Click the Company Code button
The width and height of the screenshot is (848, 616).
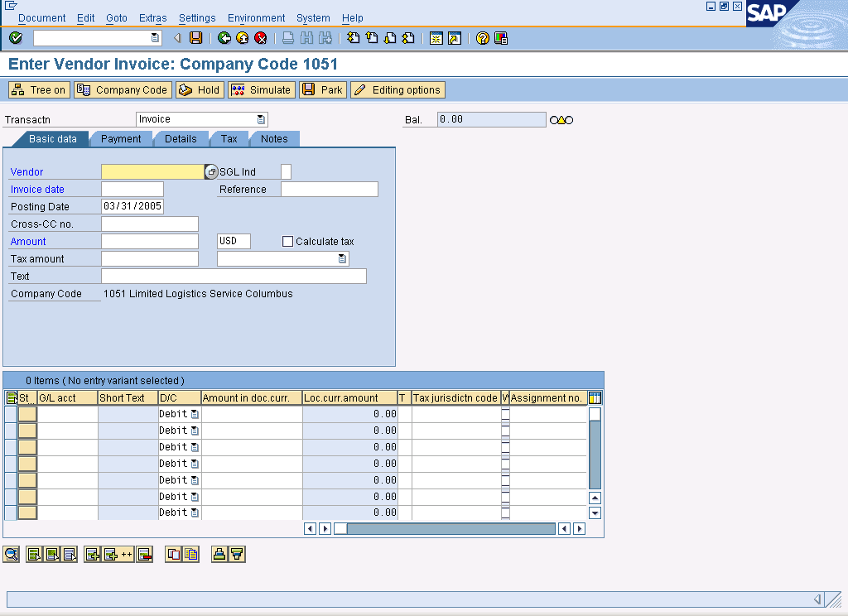click(x=123, y=89)
